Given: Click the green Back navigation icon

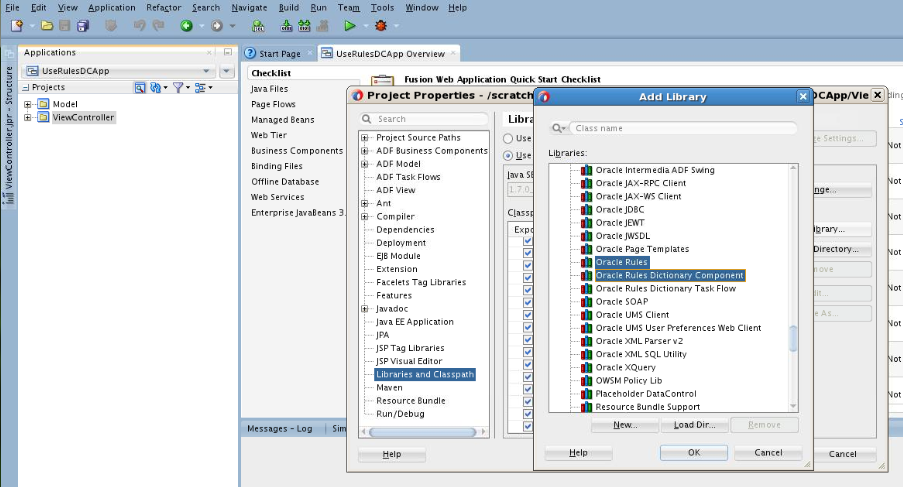Looking at the screenshot, I should tap(186, 25).
